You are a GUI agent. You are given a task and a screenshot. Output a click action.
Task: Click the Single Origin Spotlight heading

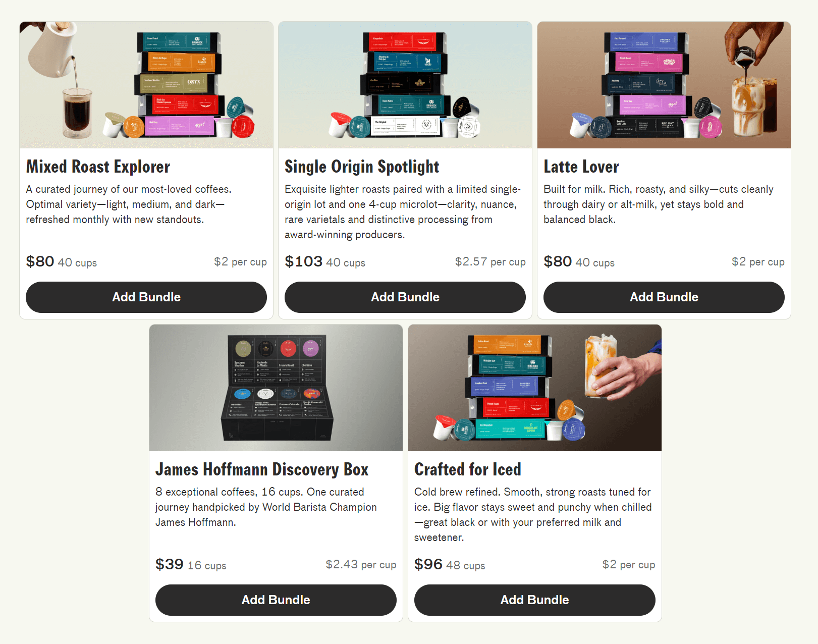[362, 167]
